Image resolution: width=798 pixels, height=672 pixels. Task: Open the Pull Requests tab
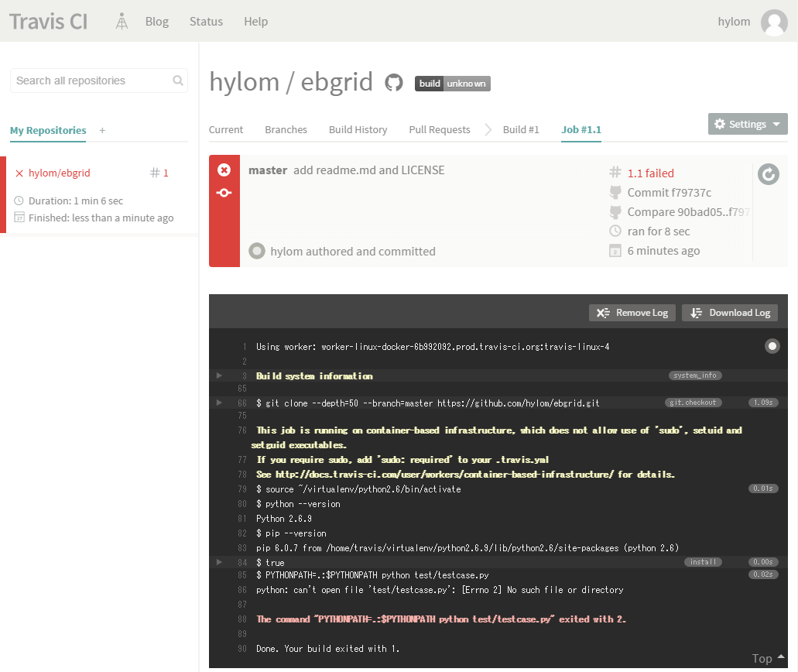(440, 130)
